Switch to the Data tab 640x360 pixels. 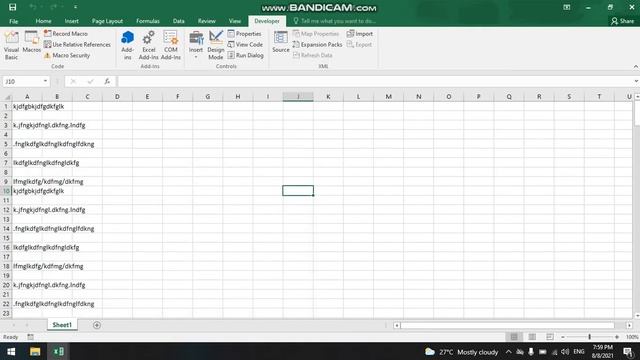pyautogui.click(x=178, y=21)
